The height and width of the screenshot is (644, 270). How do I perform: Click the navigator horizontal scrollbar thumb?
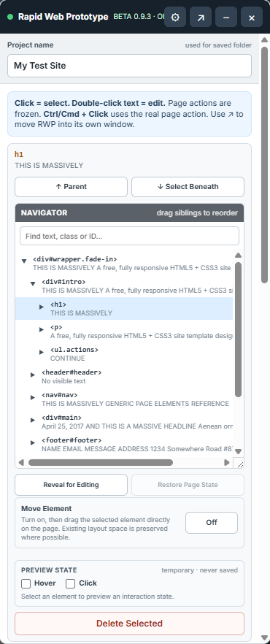coord(101,462)
